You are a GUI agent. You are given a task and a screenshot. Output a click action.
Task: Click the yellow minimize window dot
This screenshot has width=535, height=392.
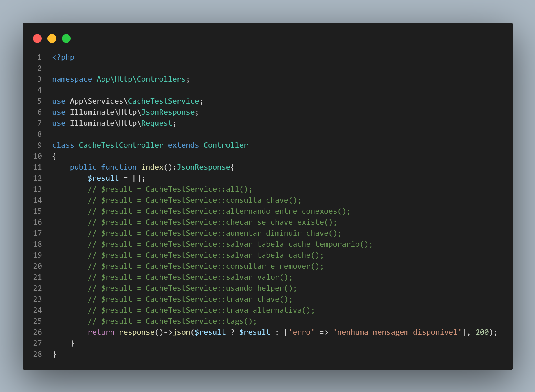52,39
